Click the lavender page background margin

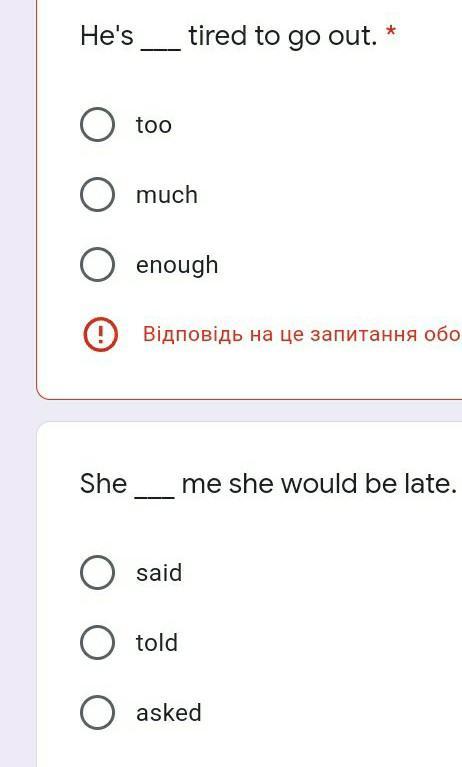click(18, 384)
